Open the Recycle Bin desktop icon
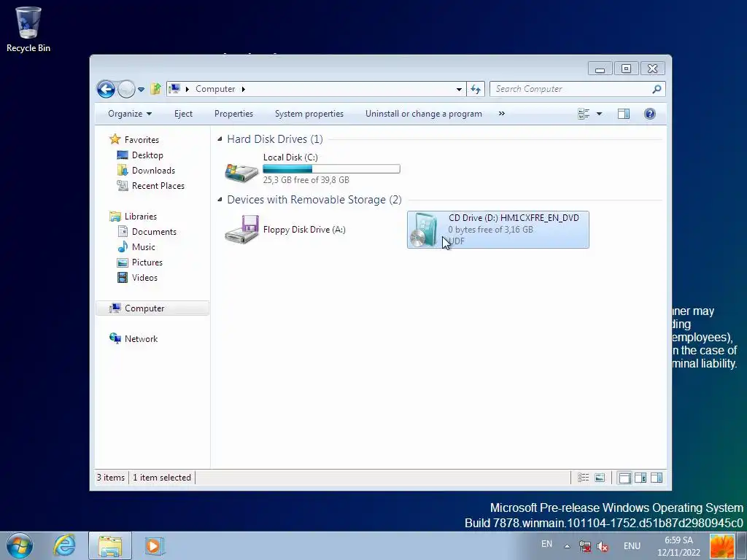747x560 pixels. 28,28
